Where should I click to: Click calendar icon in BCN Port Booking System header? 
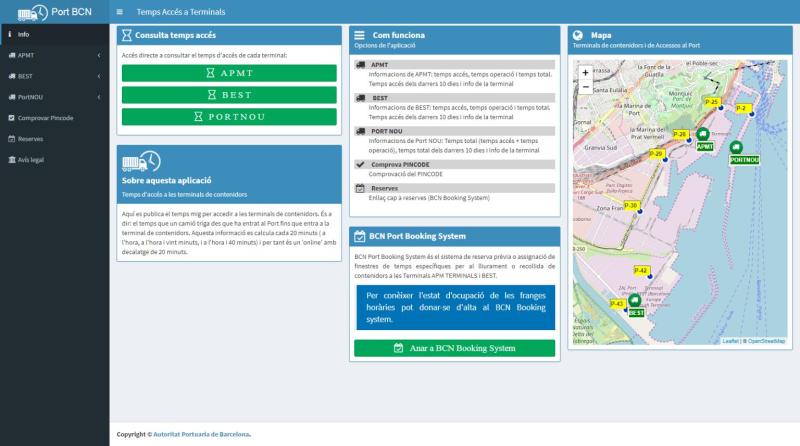click(360, 236)
